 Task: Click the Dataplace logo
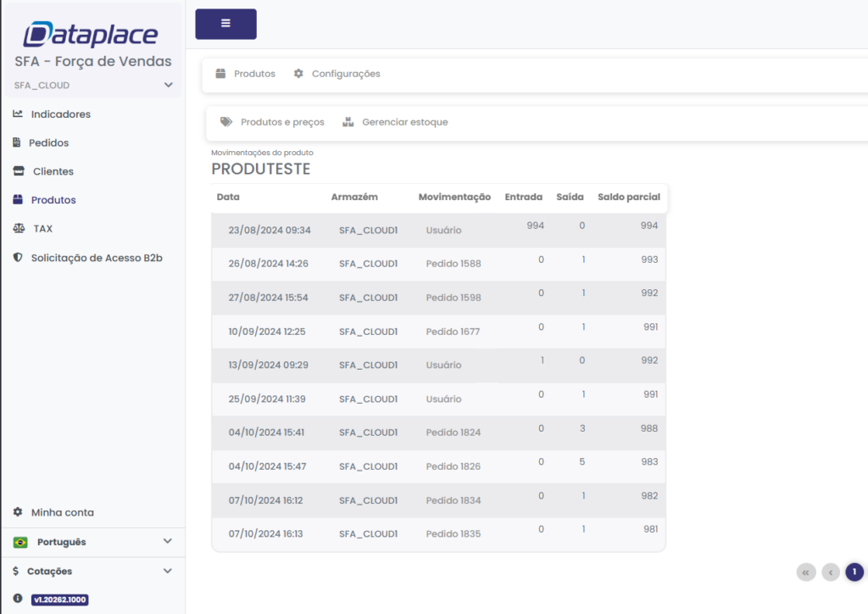91,35
